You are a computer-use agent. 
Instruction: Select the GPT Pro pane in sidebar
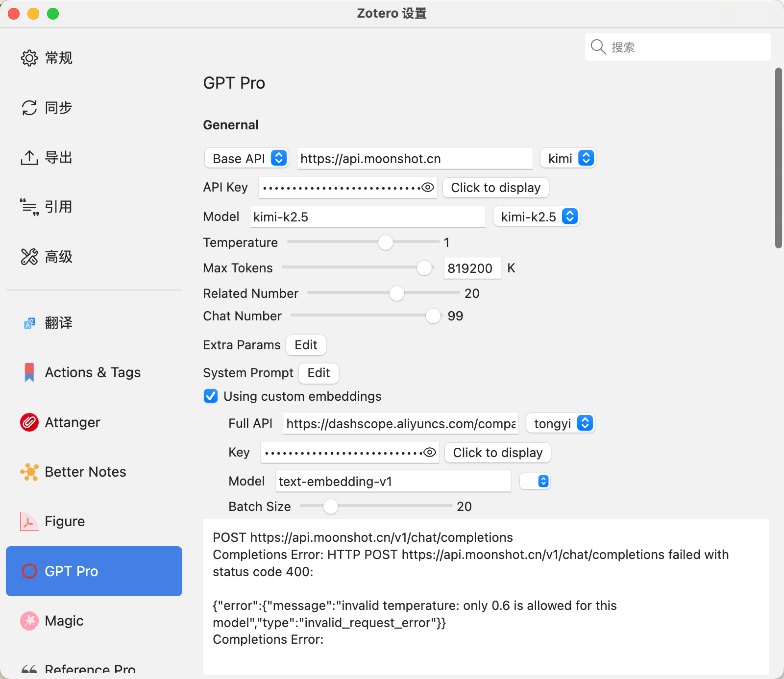(94, 571)
